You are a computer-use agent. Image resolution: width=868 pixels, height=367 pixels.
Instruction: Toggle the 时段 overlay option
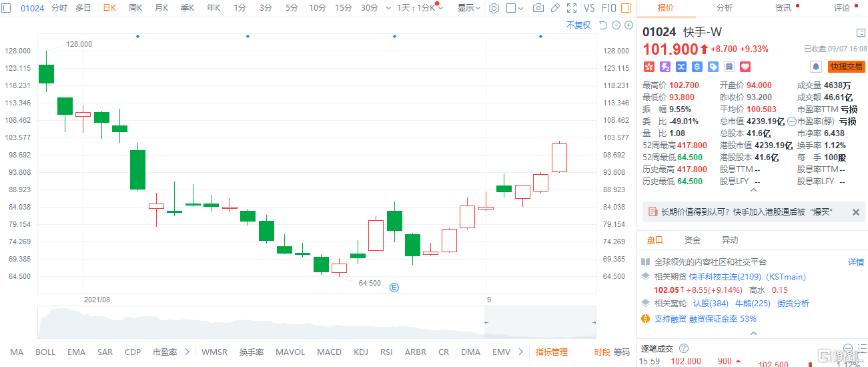602,352
